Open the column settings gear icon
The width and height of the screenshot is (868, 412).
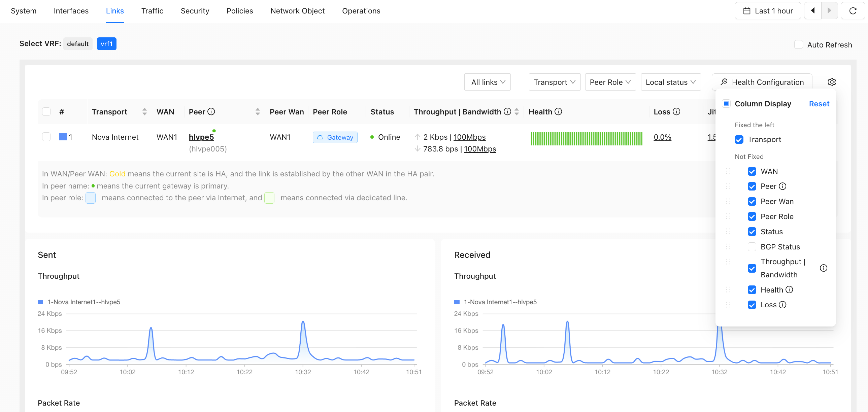pos(832,82)
